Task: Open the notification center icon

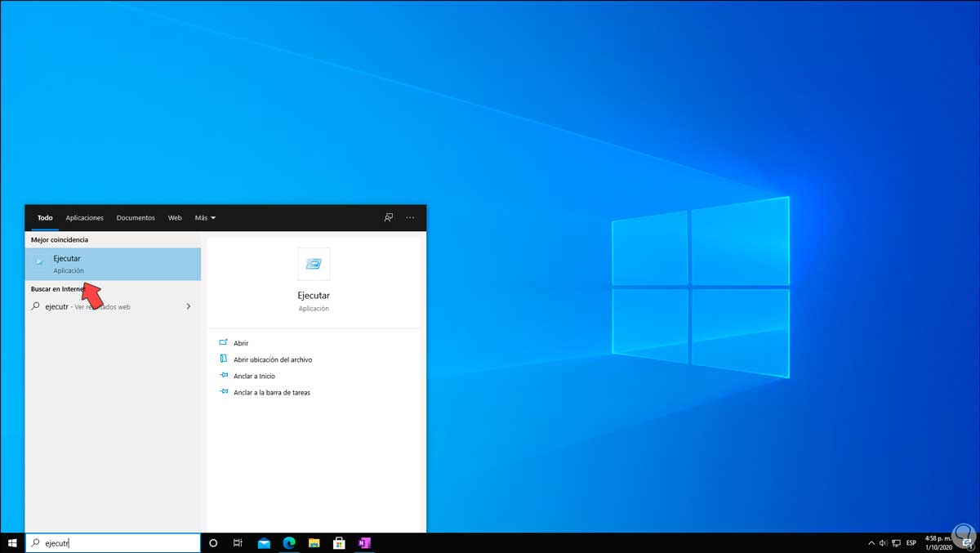Action: coord(967,542)
